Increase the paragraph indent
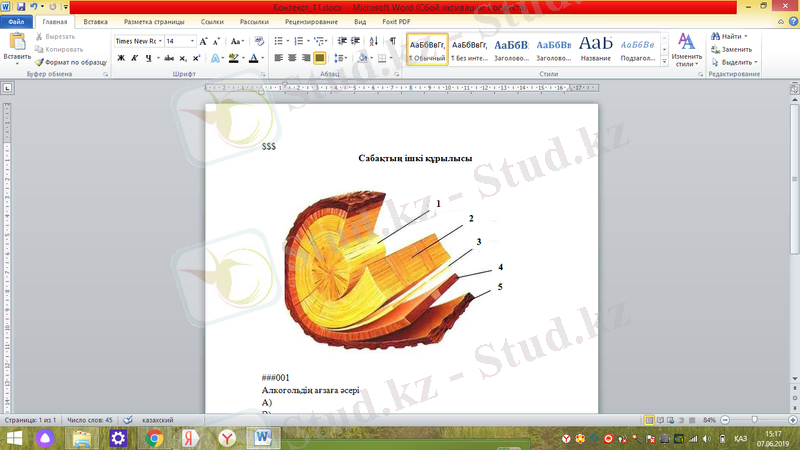Viewport: 800px width, 450px height. pyautogui.click(x=356, y=41)
